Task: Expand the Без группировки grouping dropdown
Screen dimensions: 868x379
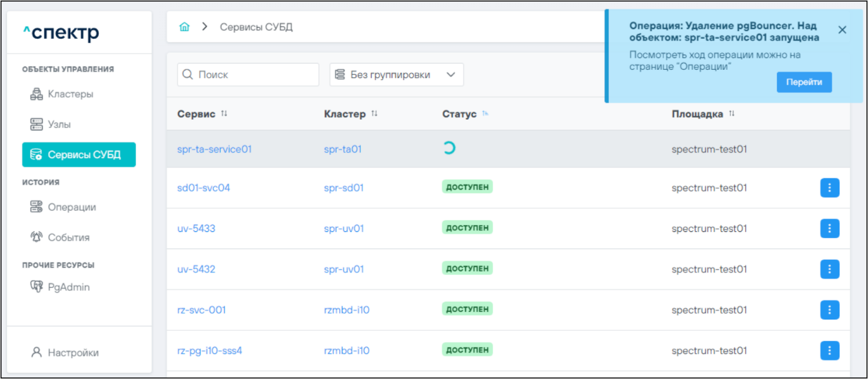Action: coord(396,75)
